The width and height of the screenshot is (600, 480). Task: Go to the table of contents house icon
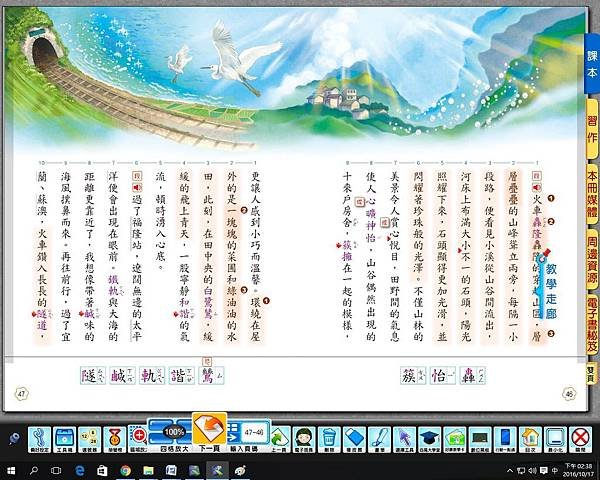pos(530,439)
